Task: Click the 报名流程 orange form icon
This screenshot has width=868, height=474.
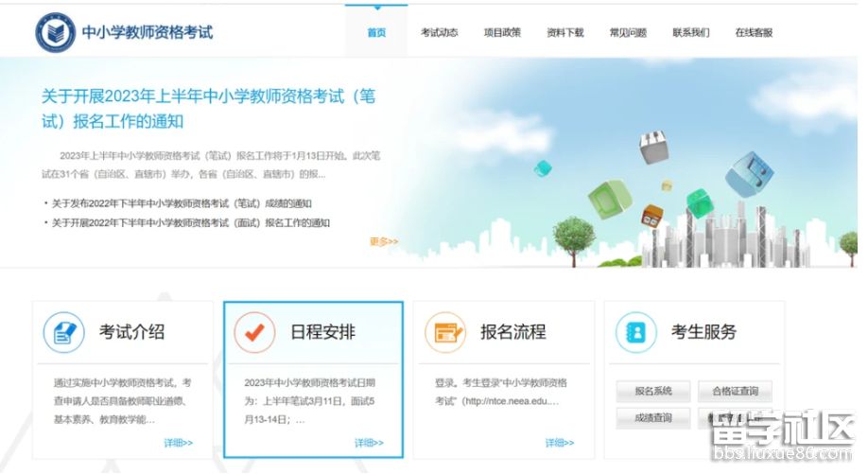Action: click(445, 332)
